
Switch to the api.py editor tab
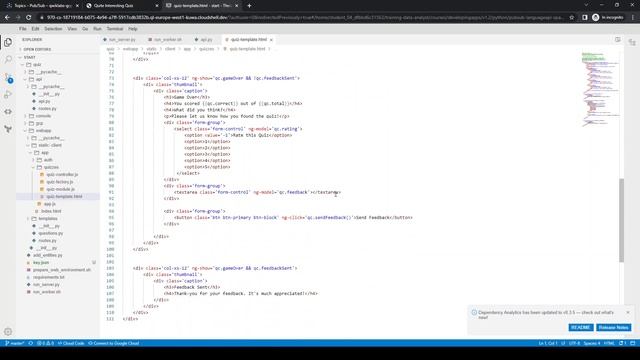205,40
